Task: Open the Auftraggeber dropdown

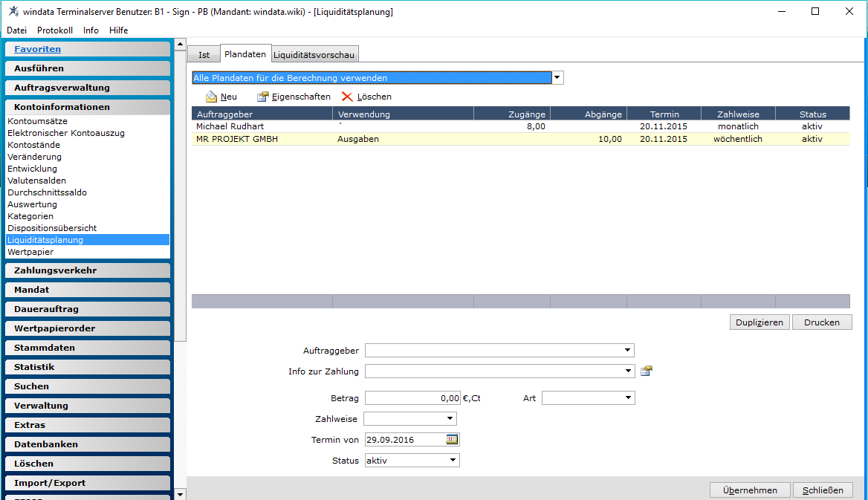Action: 627,350
